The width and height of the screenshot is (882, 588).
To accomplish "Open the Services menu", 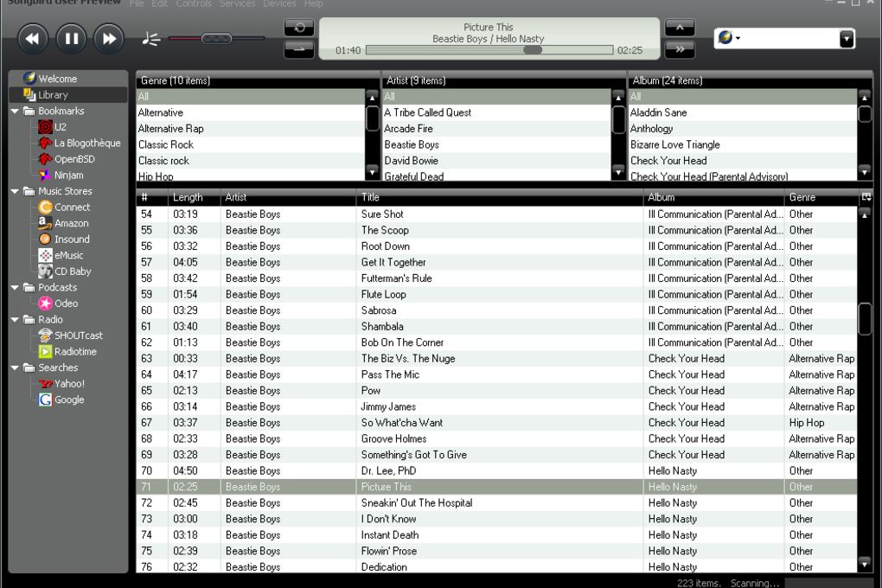I will coord(237,4).
